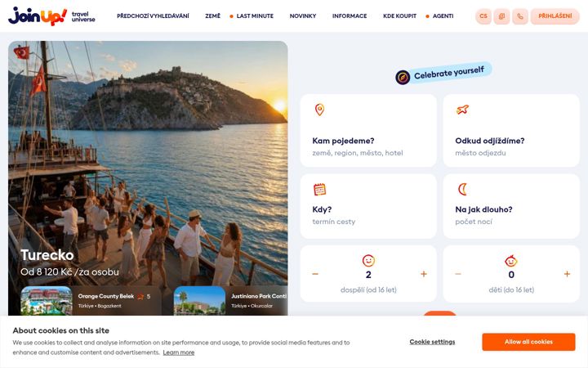
Task: Open the KDE KOUPIT menu item
Action: point(399,16)
